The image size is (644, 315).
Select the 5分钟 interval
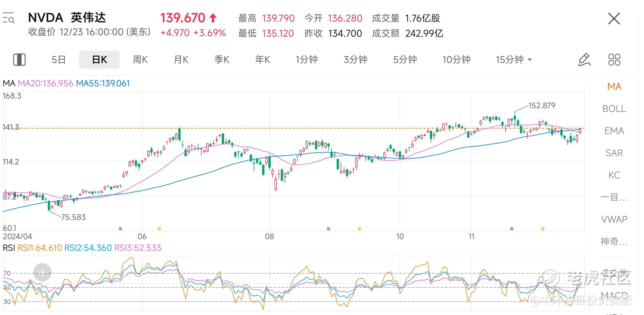(x=405, y=60)
